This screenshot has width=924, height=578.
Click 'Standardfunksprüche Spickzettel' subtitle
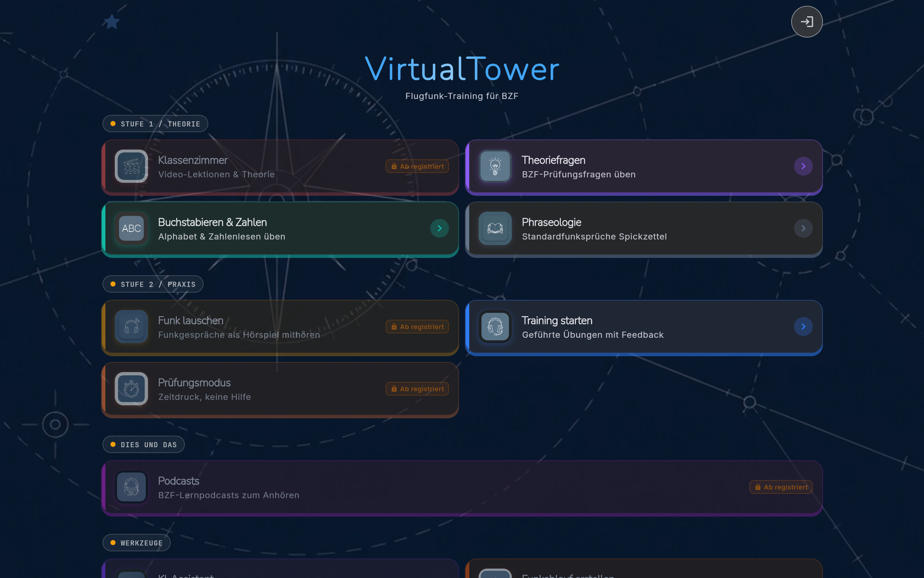594,237
